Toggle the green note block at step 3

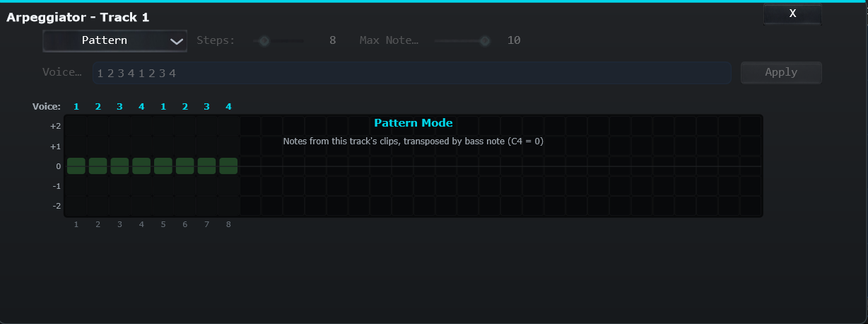point(119,166)
